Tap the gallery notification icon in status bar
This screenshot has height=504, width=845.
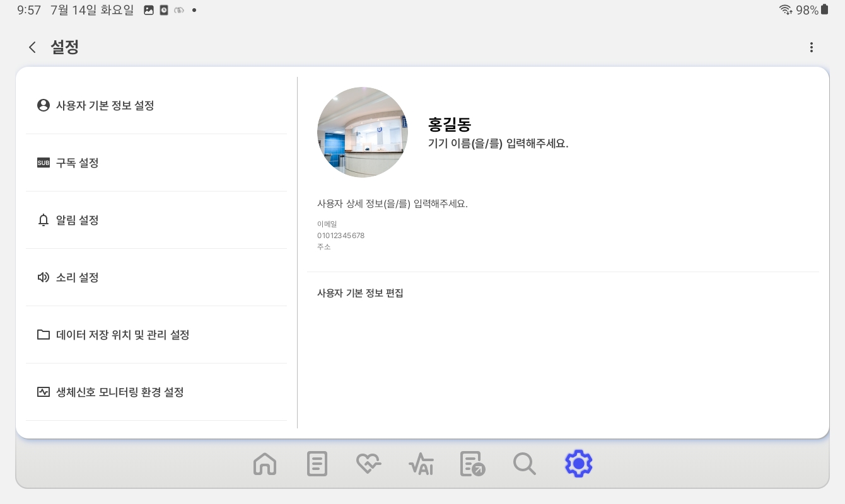[x=149, y=10]
